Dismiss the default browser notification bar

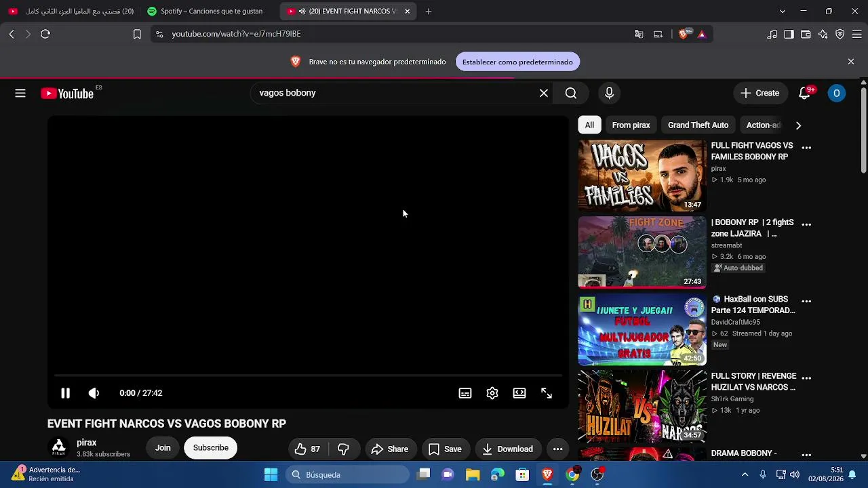point(851,62)
